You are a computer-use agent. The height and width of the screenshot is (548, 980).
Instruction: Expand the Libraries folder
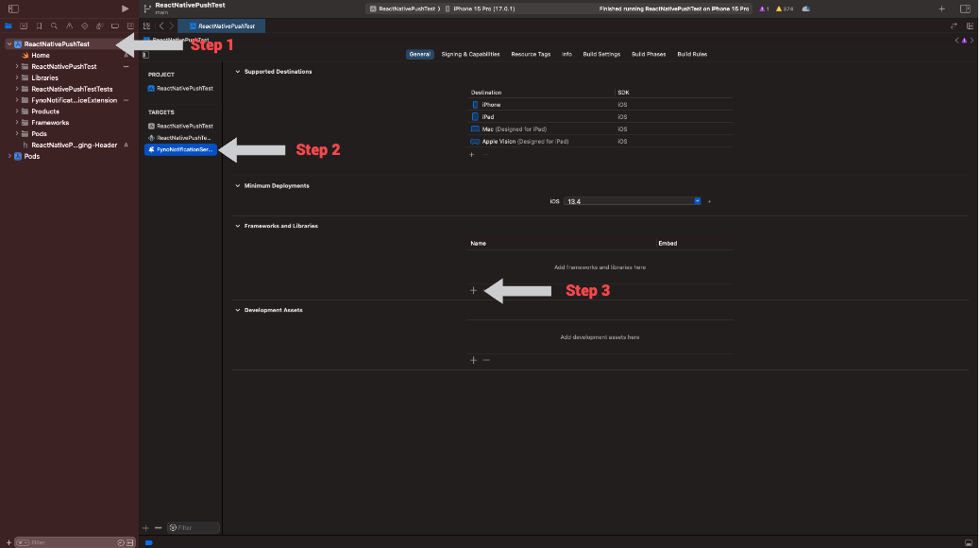pos(17,77)
